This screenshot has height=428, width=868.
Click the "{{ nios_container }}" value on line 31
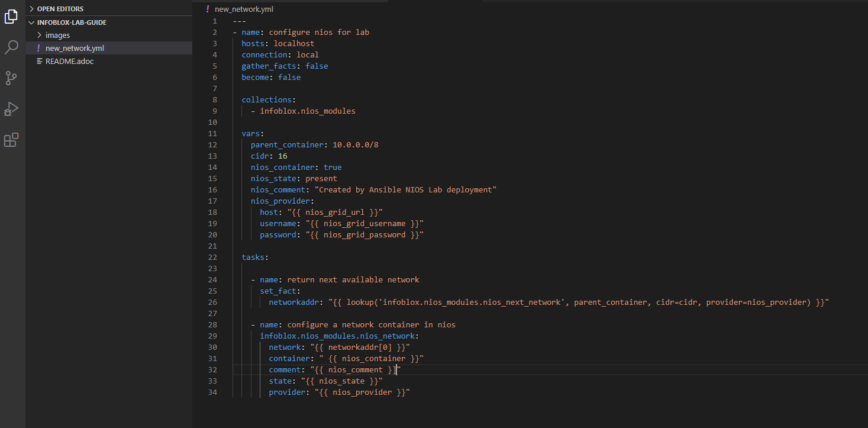(372, 358)
